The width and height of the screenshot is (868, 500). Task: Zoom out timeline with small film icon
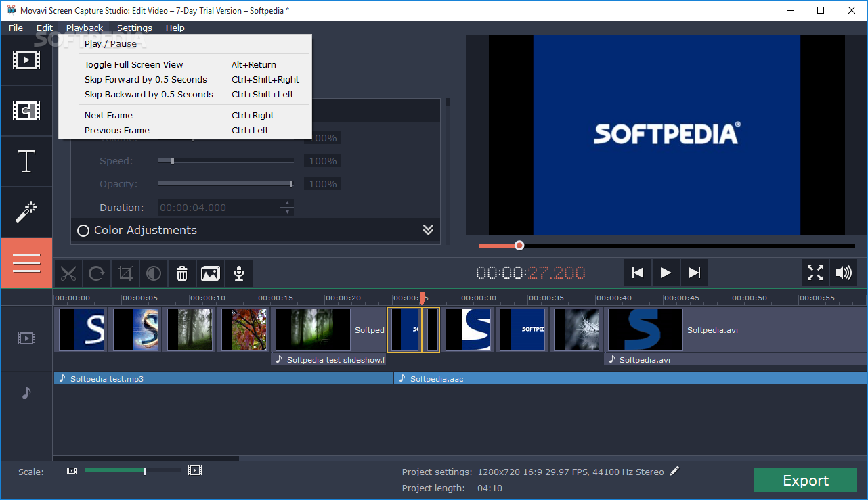[x=72, y=470]
